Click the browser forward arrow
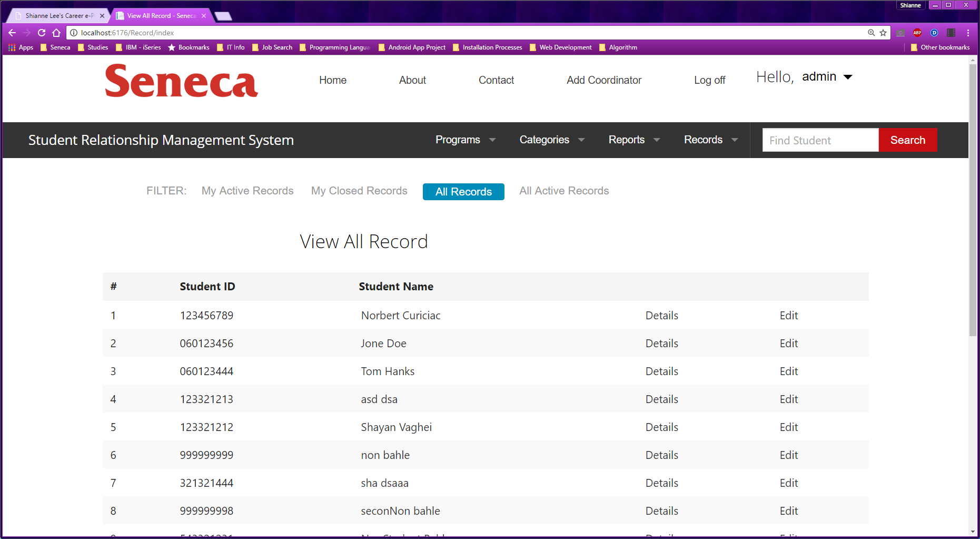980x539 pixels. [27, 33]
